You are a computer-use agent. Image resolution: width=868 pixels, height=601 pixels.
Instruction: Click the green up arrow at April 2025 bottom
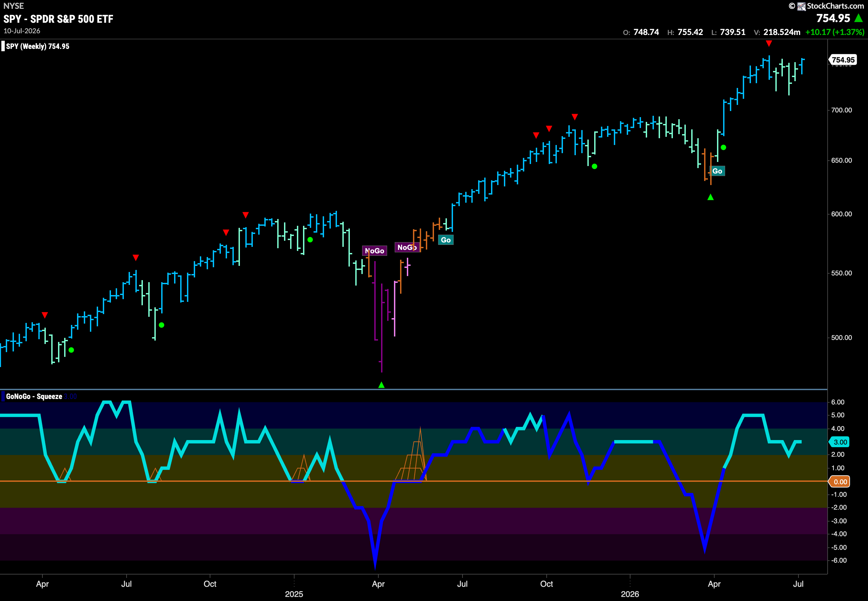(x=381, y=385)
